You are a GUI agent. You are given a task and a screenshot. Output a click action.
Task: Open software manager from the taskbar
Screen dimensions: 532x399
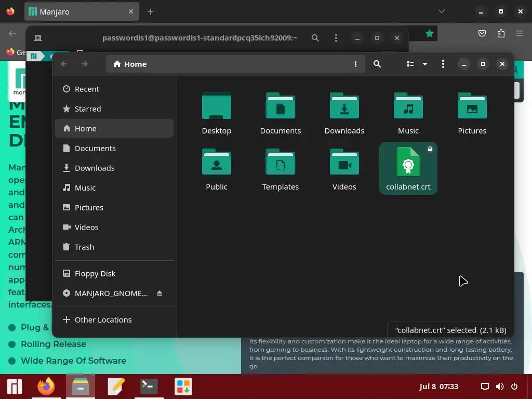pyautogui.click(x=183, y=387)
